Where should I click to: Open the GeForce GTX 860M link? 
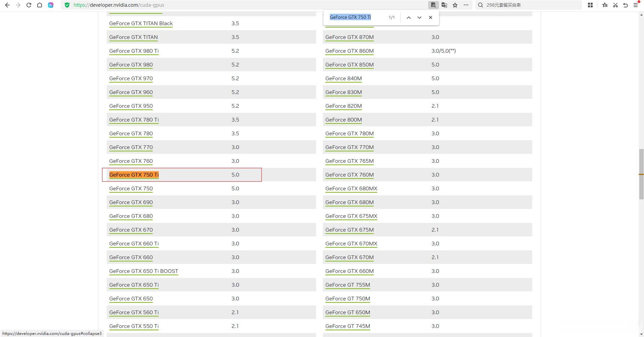click(349, 51)
